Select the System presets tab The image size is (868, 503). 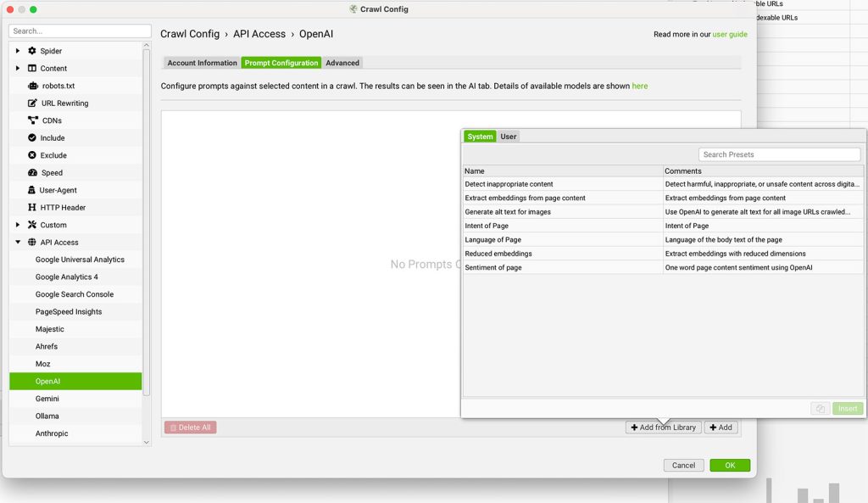(480, 137)
